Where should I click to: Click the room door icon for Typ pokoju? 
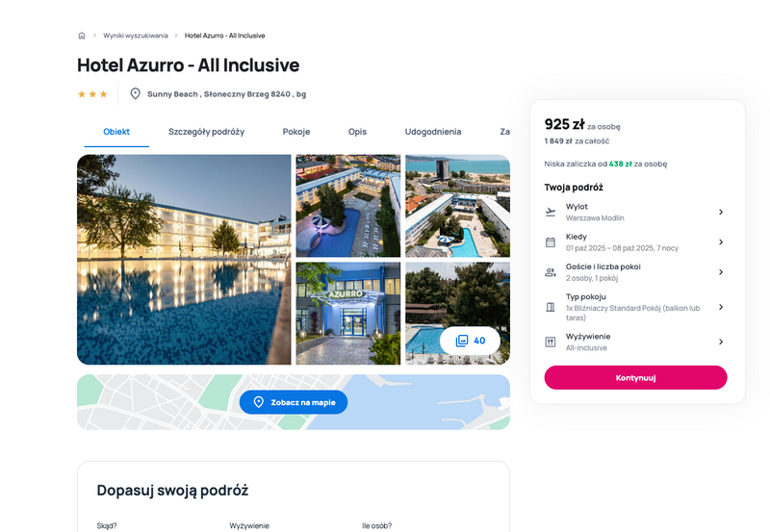click(x=551, y=307)
